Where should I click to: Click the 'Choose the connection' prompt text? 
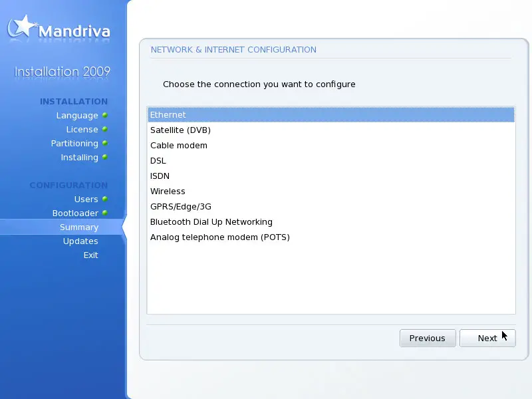tap(259, 84)
